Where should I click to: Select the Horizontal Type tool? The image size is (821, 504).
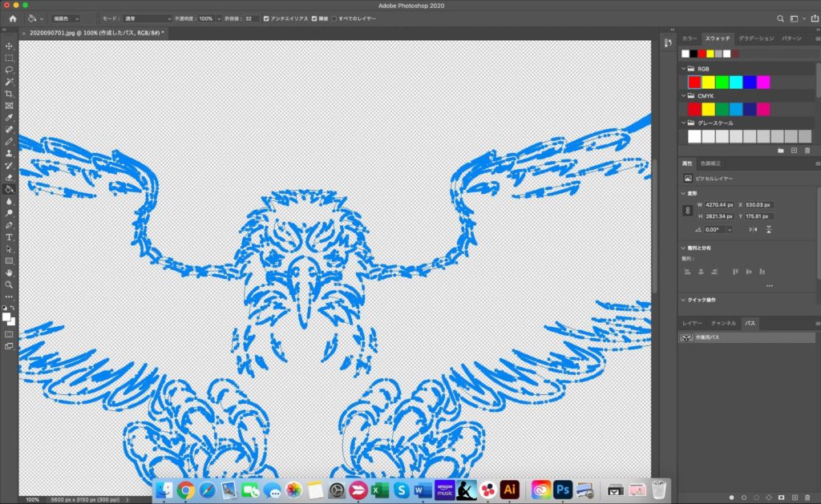coord(10,237)
